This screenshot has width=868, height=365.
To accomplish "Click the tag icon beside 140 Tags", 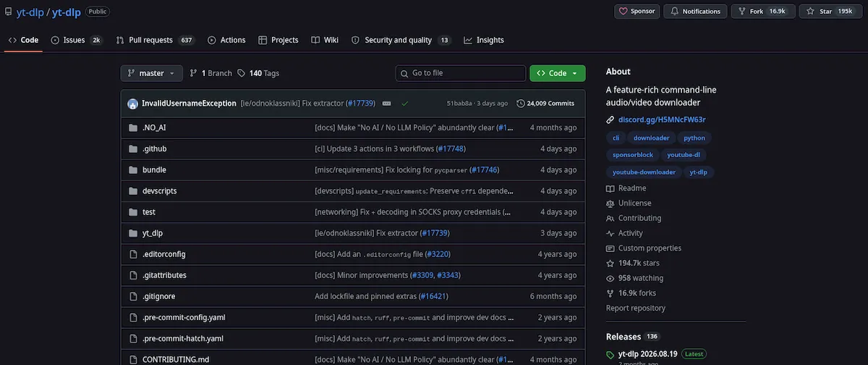I will click(242, 73).
